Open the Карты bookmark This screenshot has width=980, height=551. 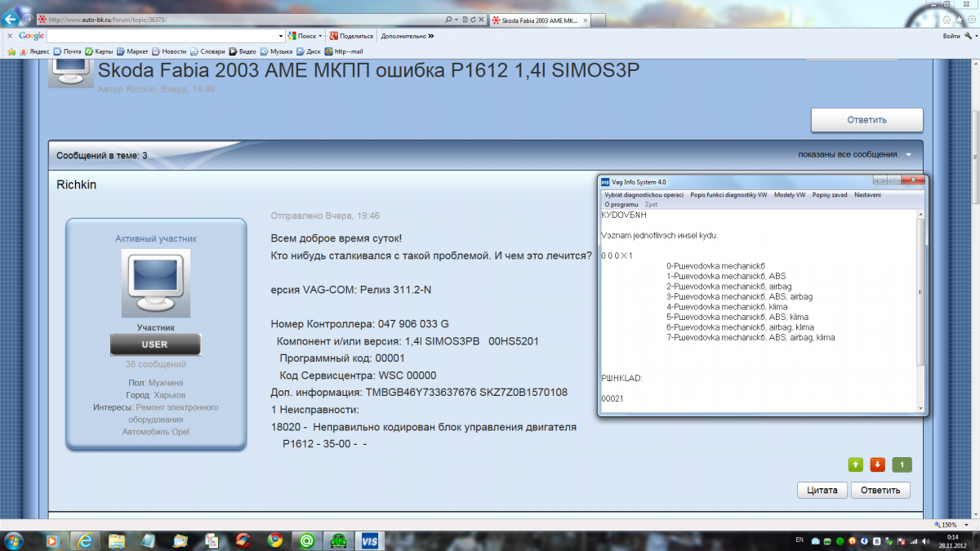[99, 51]
